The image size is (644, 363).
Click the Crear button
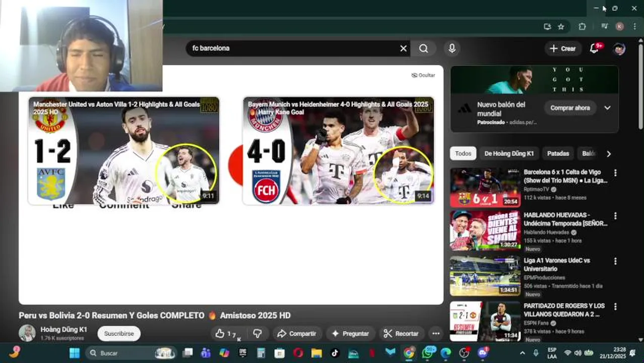pos(563,48)
